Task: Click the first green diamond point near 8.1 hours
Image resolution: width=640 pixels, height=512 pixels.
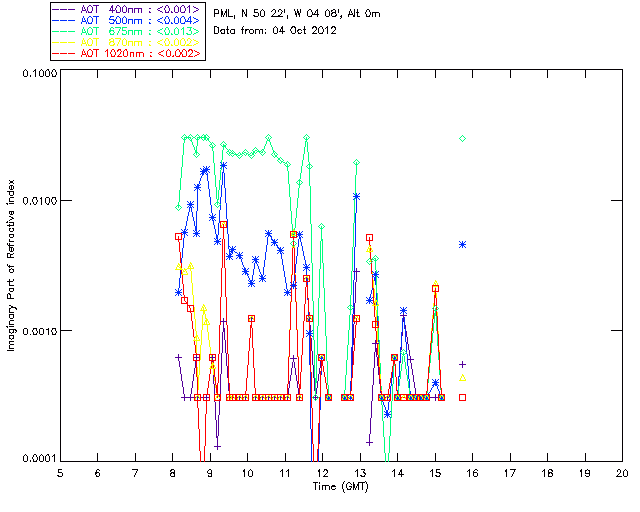Action: [x=178, y=207]
